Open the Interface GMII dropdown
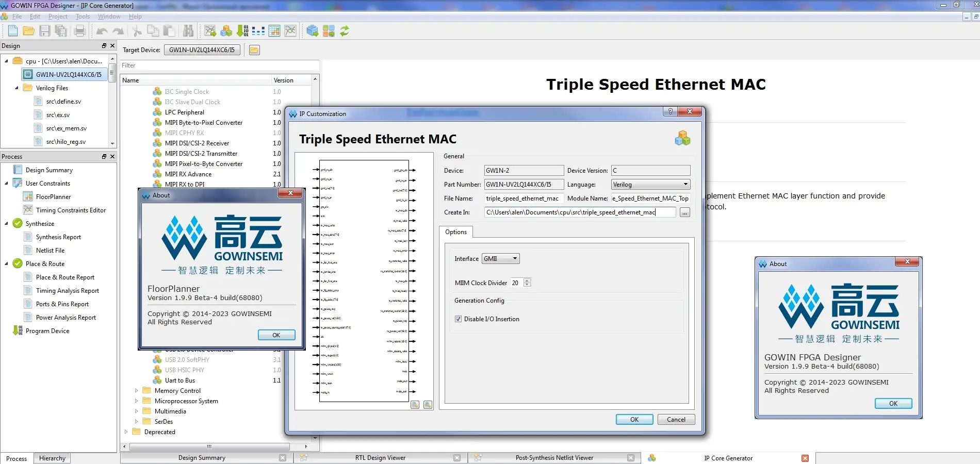Screen dimensions: 980x464 [x=500, y=259]
